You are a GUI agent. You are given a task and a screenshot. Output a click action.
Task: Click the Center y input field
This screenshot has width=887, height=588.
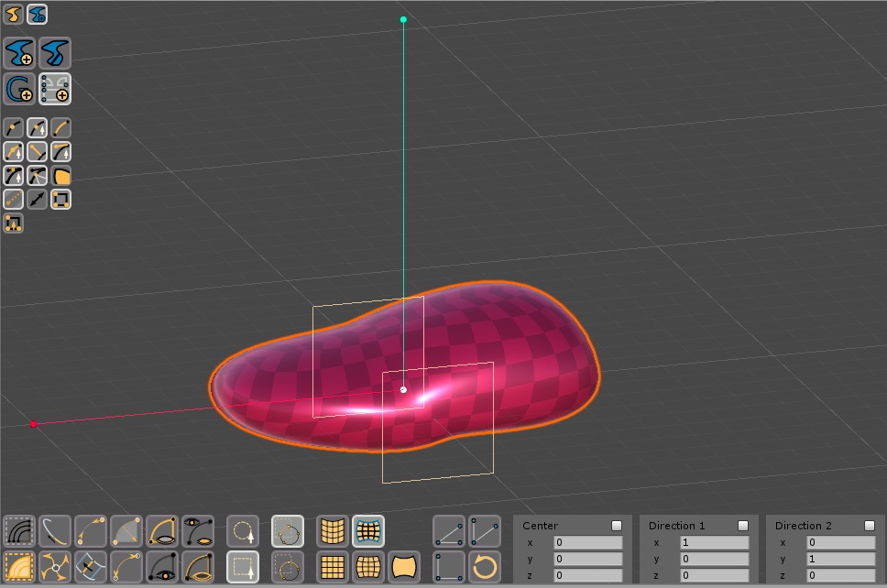coord(587,559)
